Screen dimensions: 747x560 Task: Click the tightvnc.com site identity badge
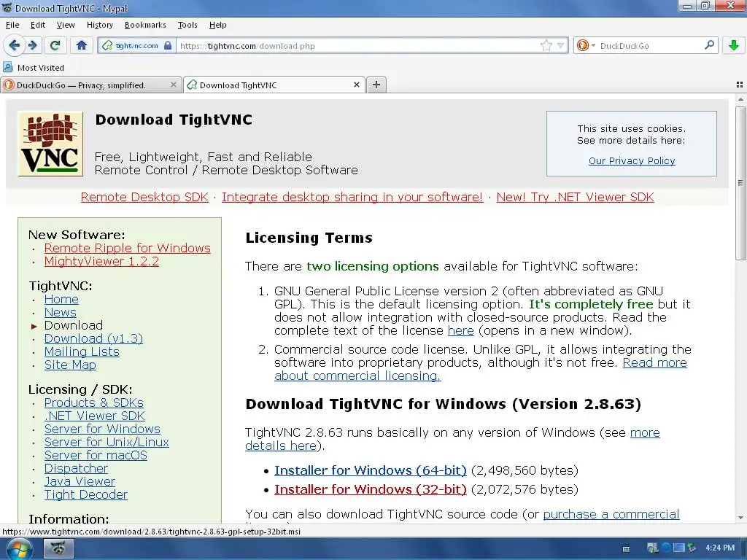136,46
